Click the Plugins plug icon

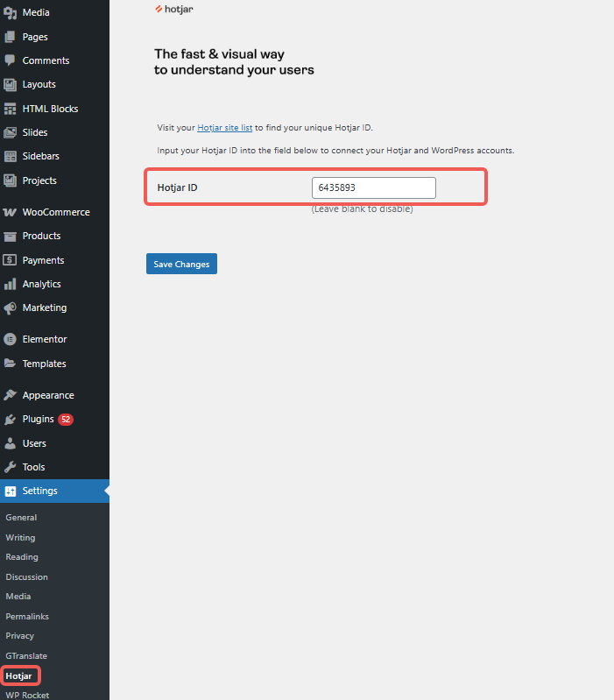(x=10, y=419)
